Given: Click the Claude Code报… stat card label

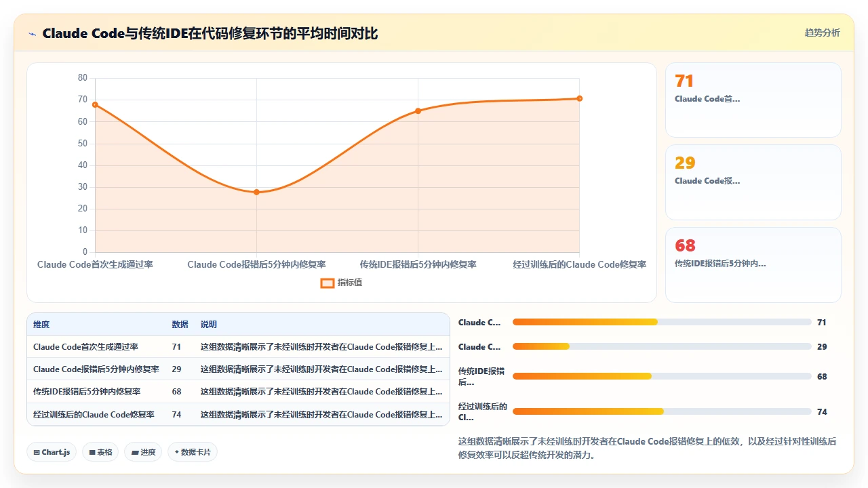Looking at the screenshot, I should click(707, 181).
